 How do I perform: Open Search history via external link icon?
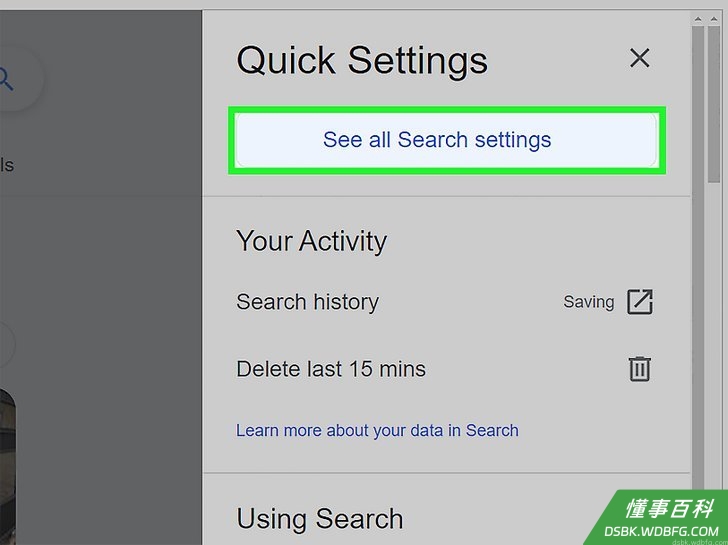(x=640, y=302)
